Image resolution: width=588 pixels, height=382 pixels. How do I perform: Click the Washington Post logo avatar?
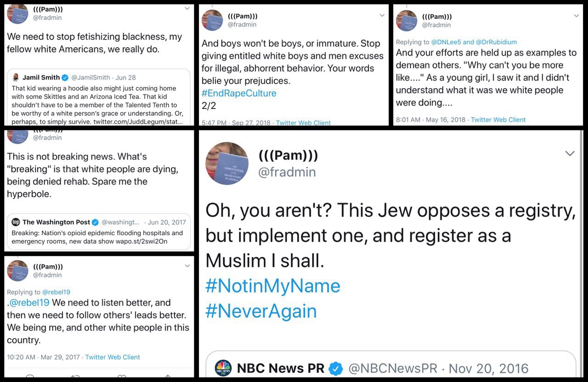point(16,222)
